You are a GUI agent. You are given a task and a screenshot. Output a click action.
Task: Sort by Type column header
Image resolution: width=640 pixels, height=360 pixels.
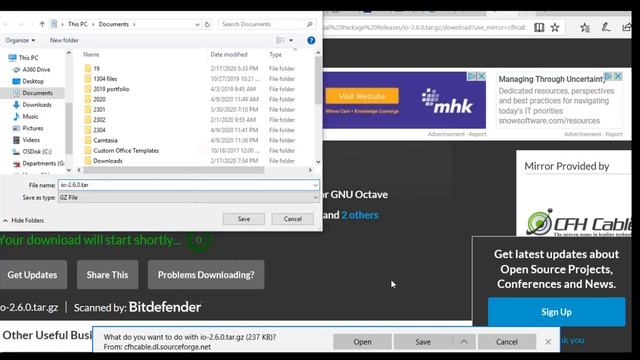coord(275,54)
